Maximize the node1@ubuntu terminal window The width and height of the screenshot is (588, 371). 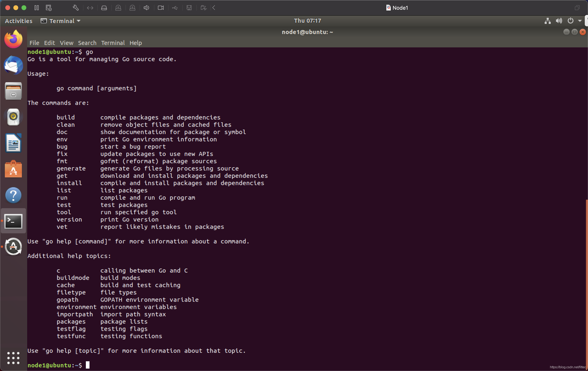[x=575, y=32]
